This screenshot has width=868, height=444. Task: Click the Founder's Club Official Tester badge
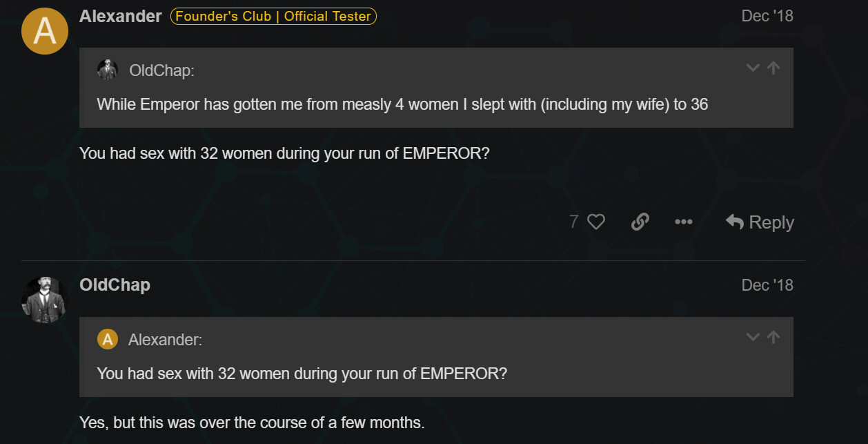click(x=273, y=16)
